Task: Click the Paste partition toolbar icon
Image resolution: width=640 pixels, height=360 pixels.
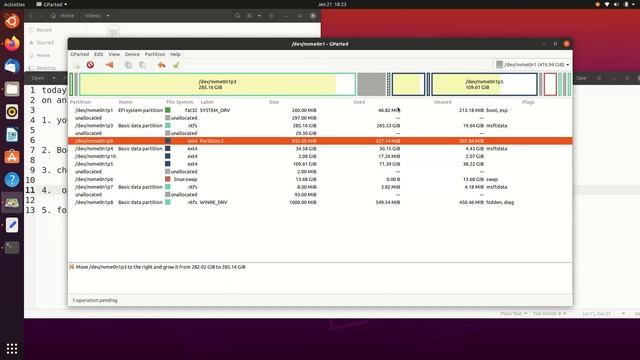Action: 142,65
